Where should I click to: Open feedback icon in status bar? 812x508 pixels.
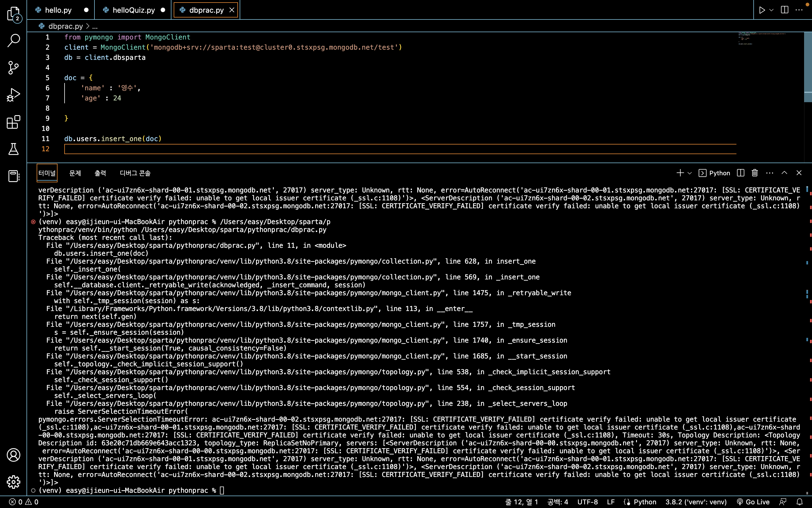pyautogui.click(x=783, y=502)
